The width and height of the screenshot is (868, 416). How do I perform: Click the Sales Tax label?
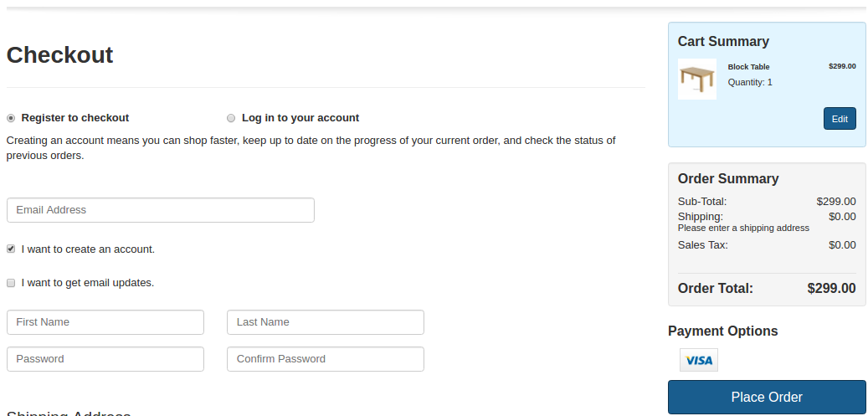702,245
